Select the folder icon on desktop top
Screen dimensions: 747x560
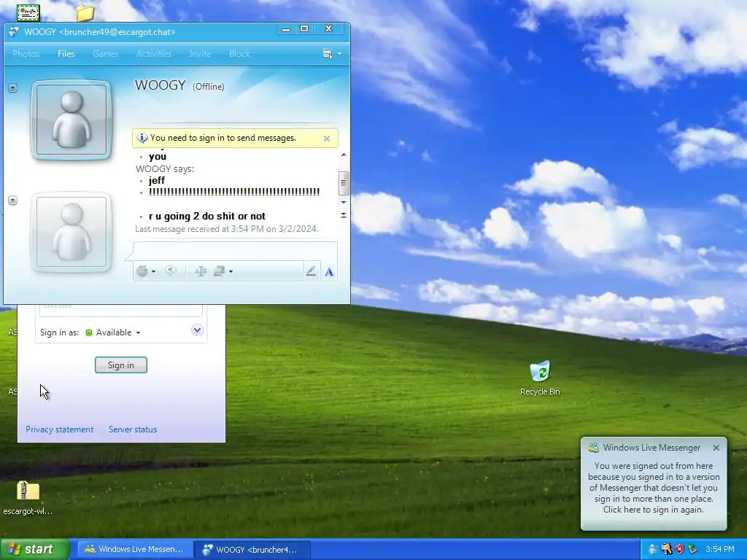point(85,12)
